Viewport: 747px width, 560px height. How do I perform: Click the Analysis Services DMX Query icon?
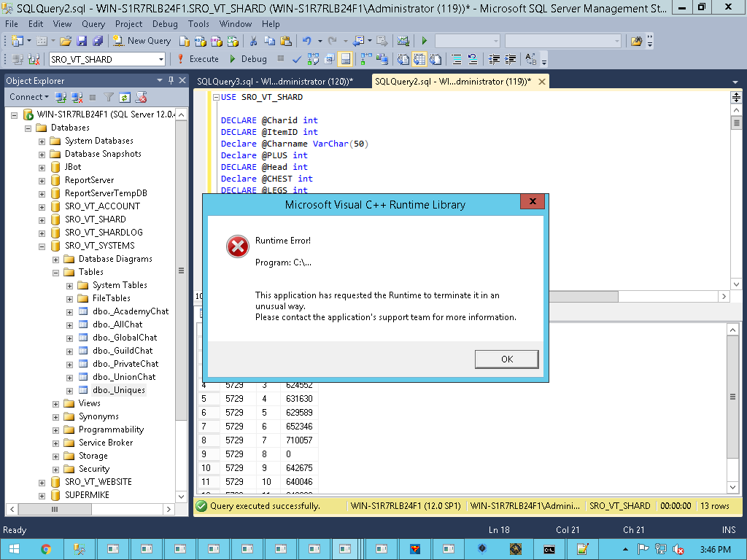tap(216, 41)
